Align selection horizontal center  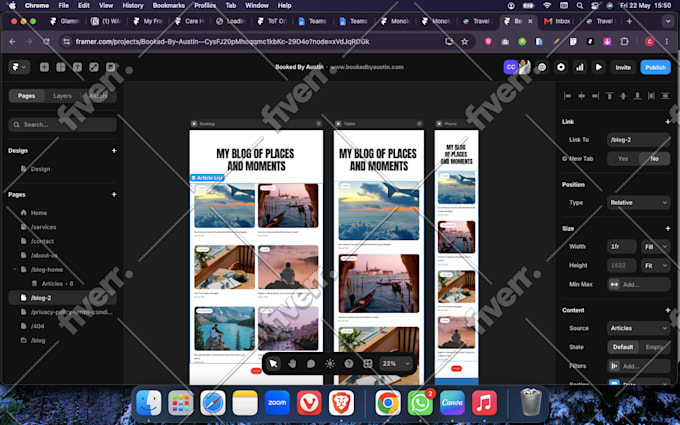pos(582,96)
